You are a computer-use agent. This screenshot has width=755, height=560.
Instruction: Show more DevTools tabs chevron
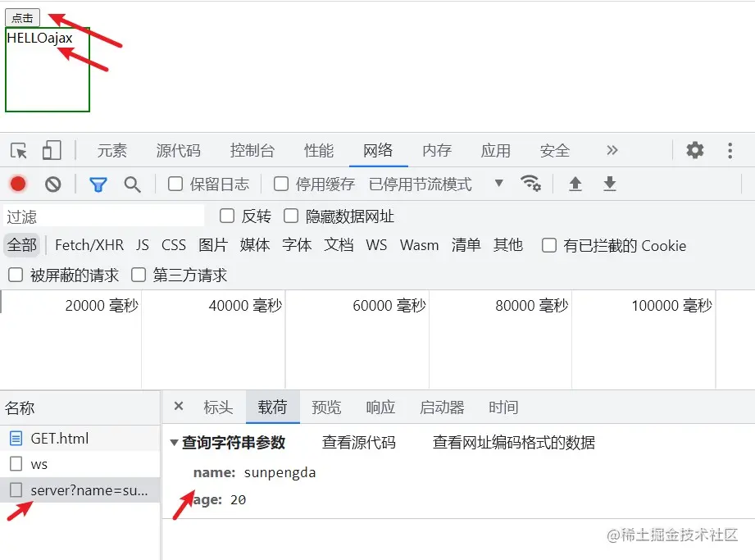pyautogui.click(x=612, y=150)
